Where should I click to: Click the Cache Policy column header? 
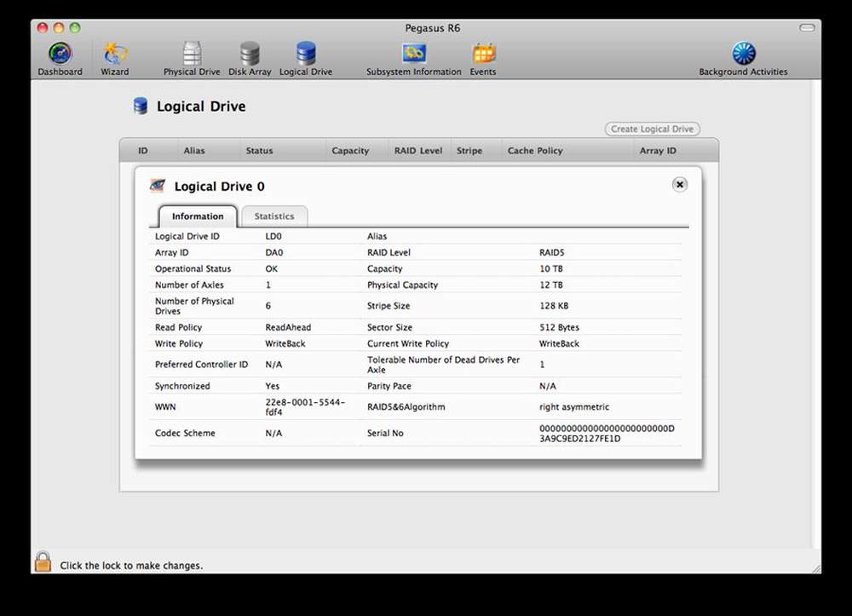(535, 151)
